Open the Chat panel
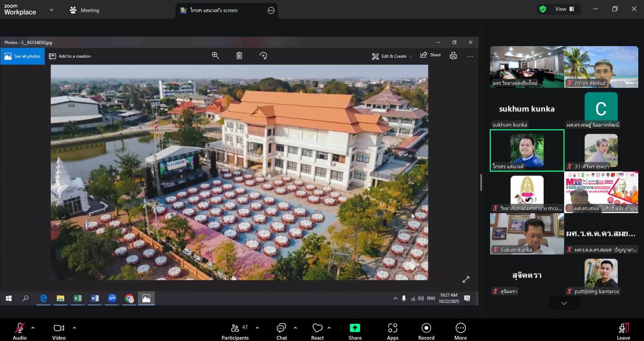This screenshot has height=341, width=644. pos(281,332)
